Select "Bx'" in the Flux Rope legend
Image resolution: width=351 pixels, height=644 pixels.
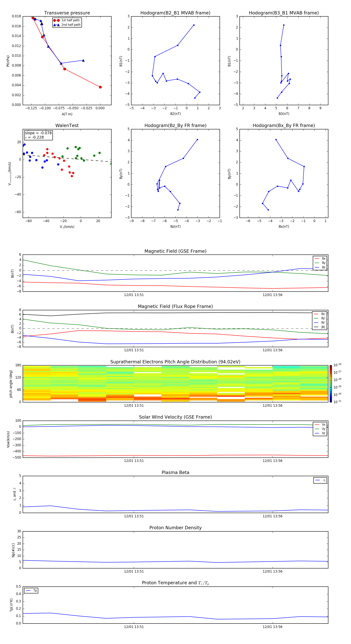click(x=320, y=314)
